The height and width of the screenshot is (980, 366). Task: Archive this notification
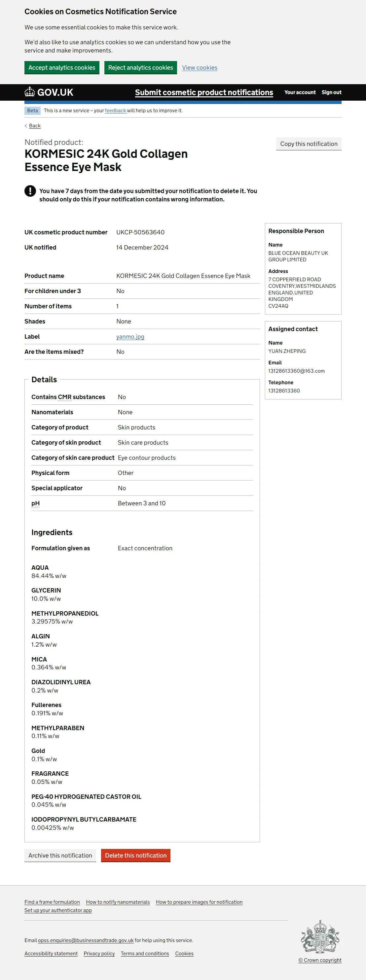coord(60,855)
